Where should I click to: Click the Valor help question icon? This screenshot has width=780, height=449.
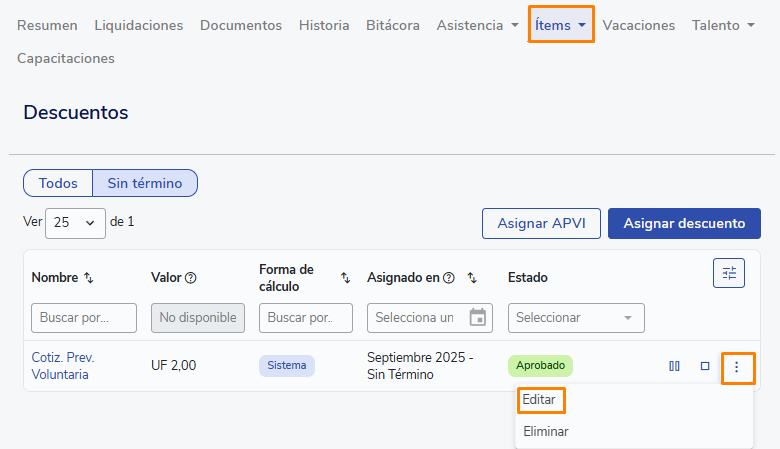(x=190, y=277)
